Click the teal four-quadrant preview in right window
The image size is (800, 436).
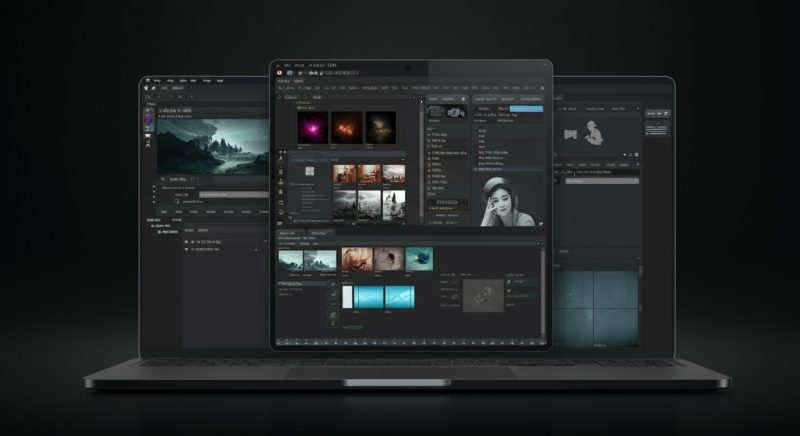[x=596, y=307]
